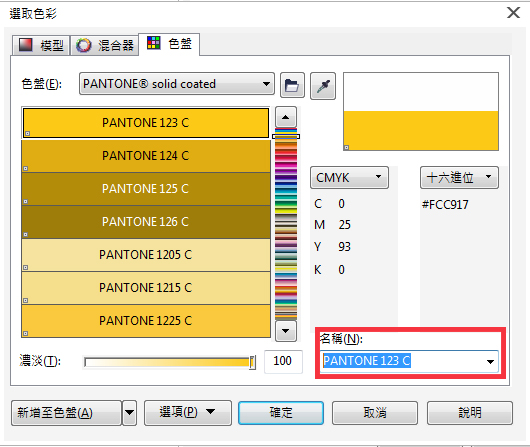Viewport: 530px width, 447px height.
Task: Click the tint value field showing 100
Action: 283,361
